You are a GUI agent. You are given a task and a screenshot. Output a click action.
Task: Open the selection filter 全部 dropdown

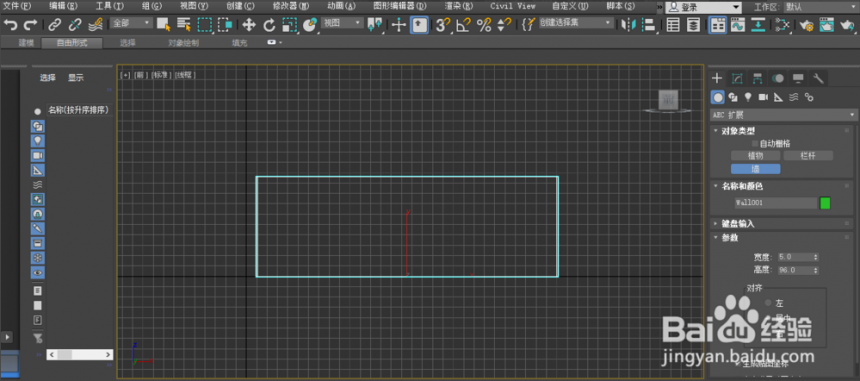[x=132, y=23]
